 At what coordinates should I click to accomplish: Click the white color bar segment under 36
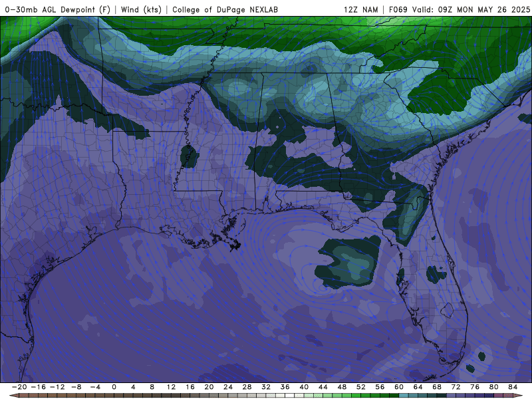(x=290, y=396)
